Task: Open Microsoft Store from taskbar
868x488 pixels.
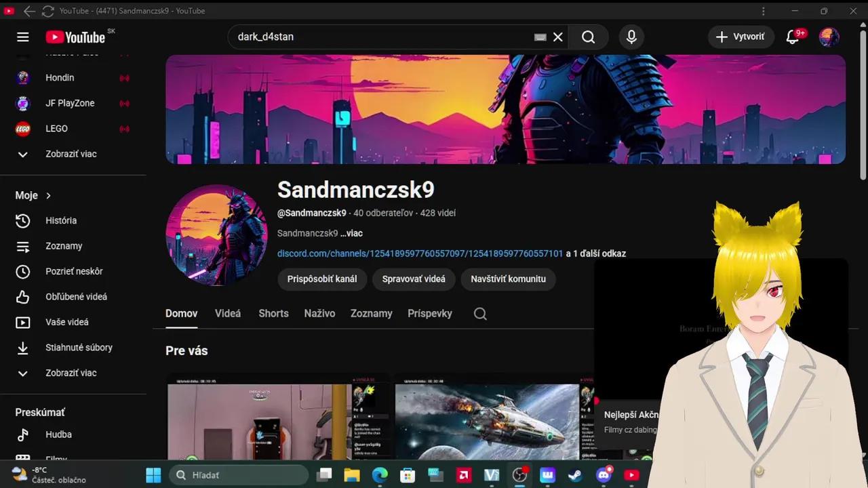Action: pyautogui.click(x=407, y=475)
